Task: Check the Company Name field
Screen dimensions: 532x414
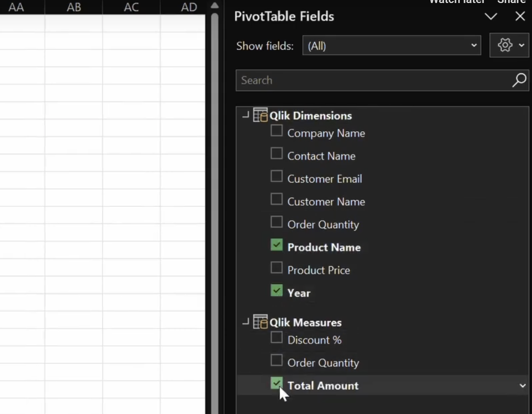Action: pos(277,131)
